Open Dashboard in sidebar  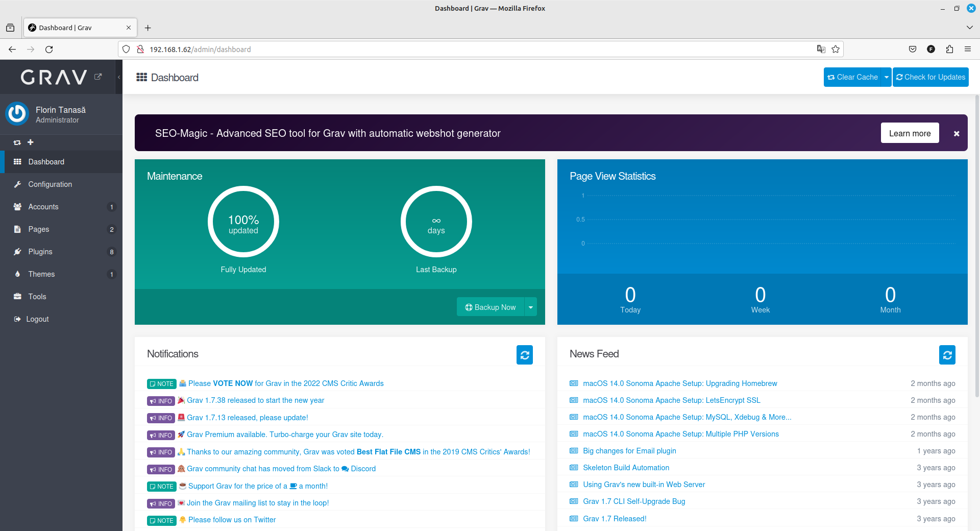click(61, 162)
